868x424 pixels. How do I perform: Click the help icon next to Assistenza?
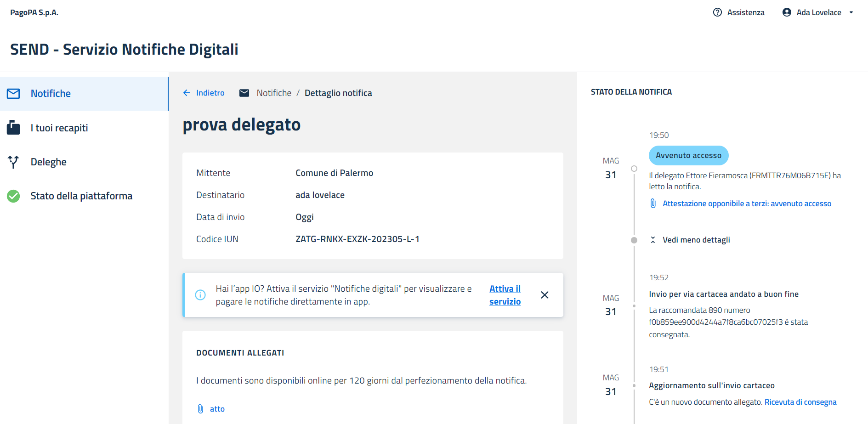tap(717, 12)
